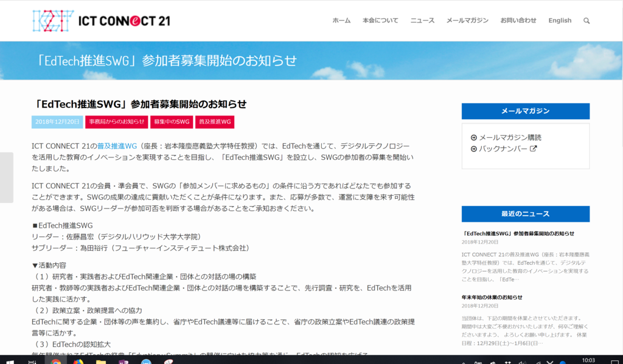Click the article heading「EdTech推進SWG」参加者募集開始のお知らせ

click(139, 105)
